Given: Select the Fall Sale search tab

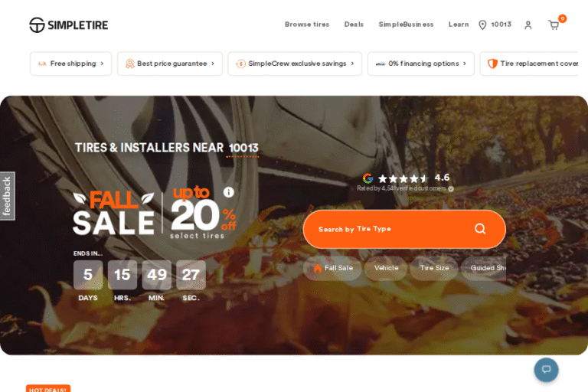Looking at the screenshot, I should coord(333,268).
